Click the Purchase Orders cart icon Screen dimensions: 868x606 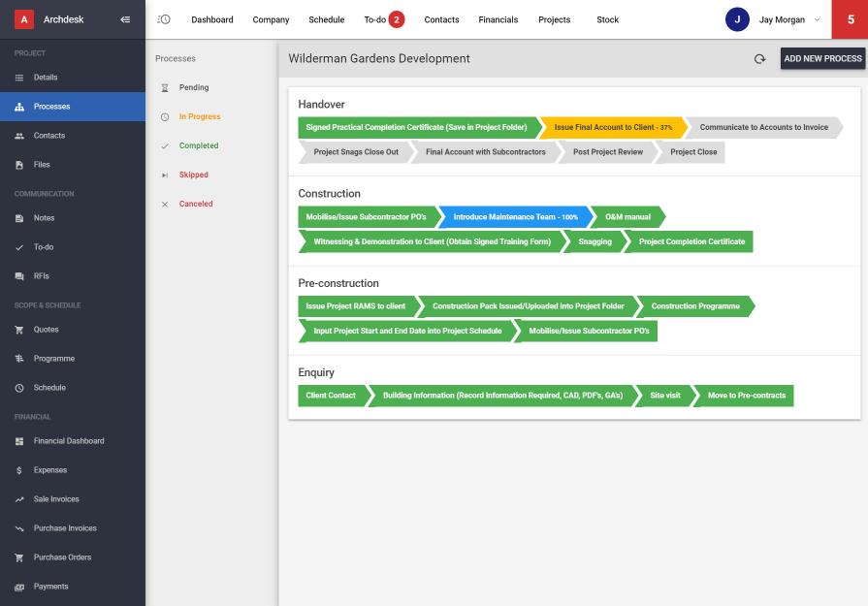19,558
